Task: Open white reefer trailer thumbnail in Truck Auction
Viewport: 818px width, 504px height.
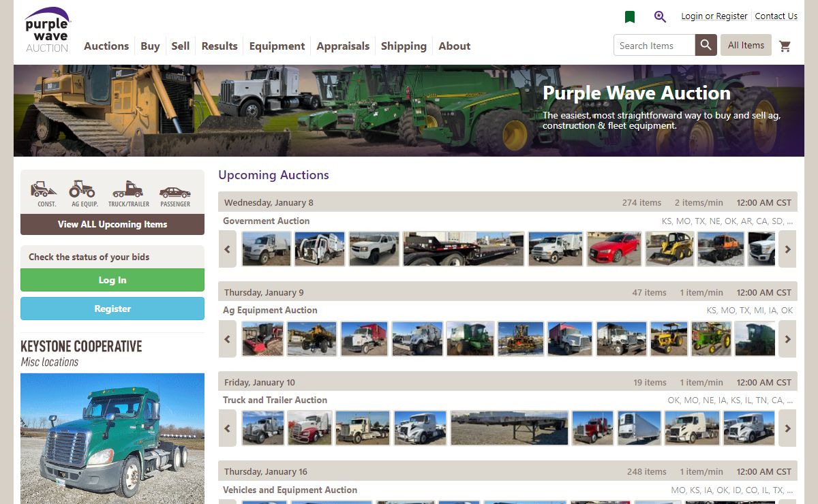Action: 639,428
